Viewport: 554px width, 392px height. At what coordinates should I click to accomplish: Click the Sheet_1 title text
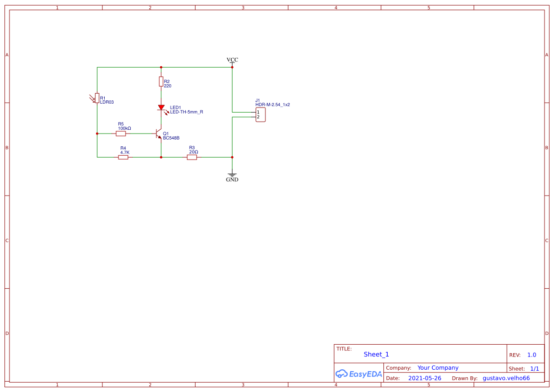pyautogui.click(x=376, y=354)
